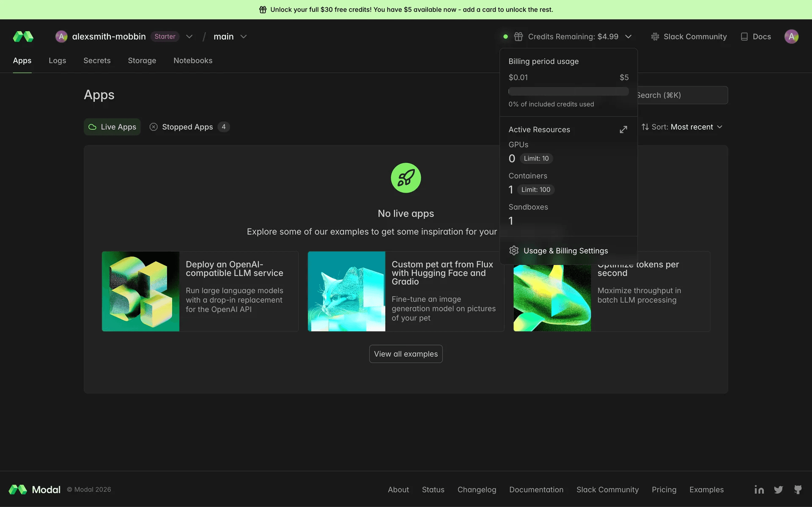Click the rocket icon above No live apps
This screenshot has width=812, height=507.
coord(406,178)
